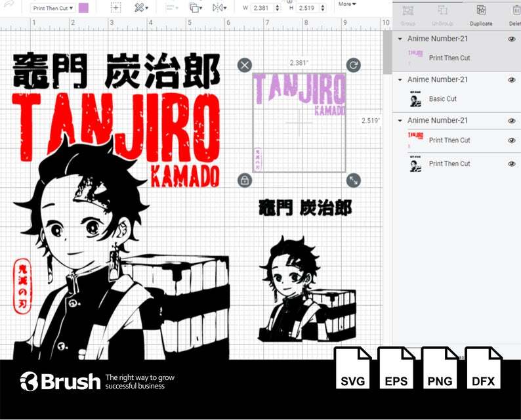Click the DFX file format icon
521x420 pixels.
pyautogui.click(x=483, y=368)
